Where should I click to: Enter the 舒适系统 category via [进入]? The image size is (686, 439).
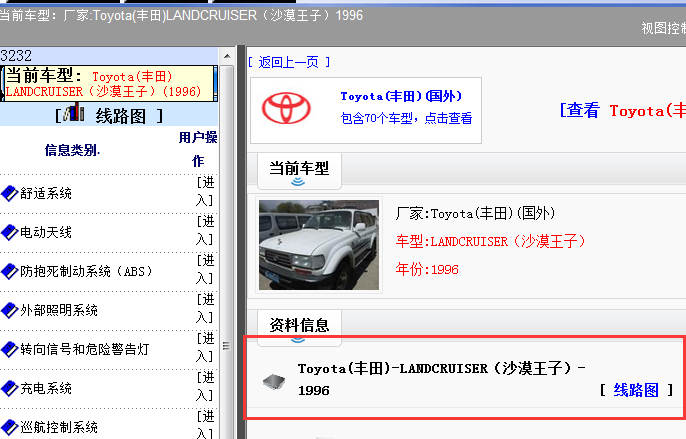[x=205, y=191]
